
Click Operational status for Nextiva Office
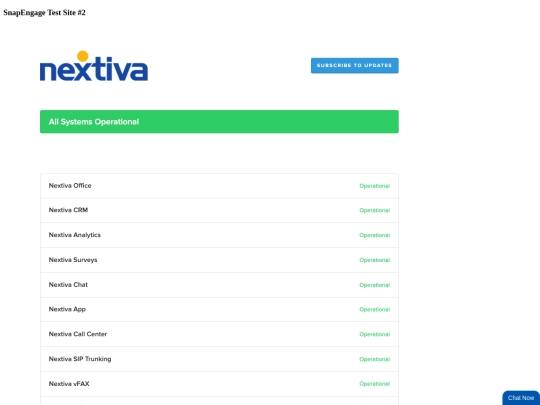coord(375,186)
